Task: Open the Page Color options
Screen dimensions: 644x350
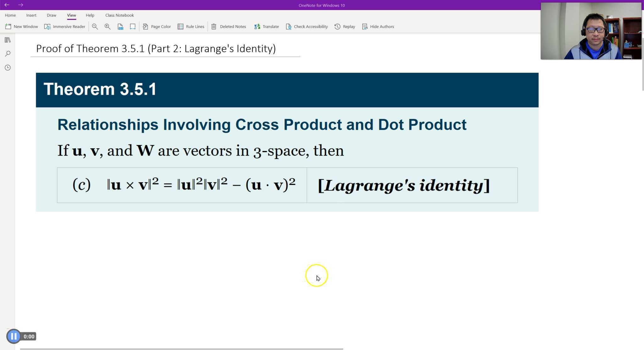Action: pyautogui.click(x=157, y=26)
